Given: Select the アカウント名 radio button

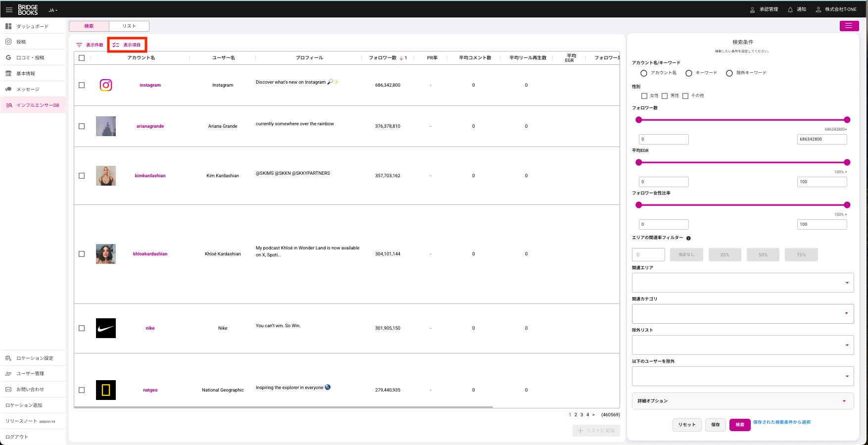Looking at the screenshot, I should tap(644, 73).
